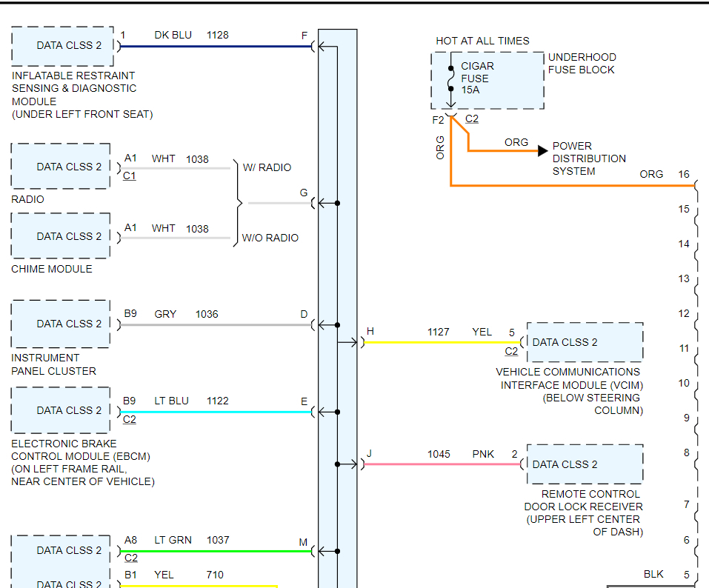709x588 pixels.
Task: Click the yellow wire 1127 to VCIM
Action: pos(442,343)
